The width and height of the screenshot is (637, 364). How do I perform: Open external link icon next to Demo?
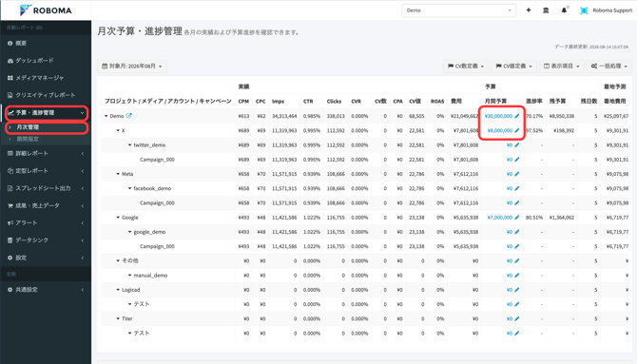128,116
